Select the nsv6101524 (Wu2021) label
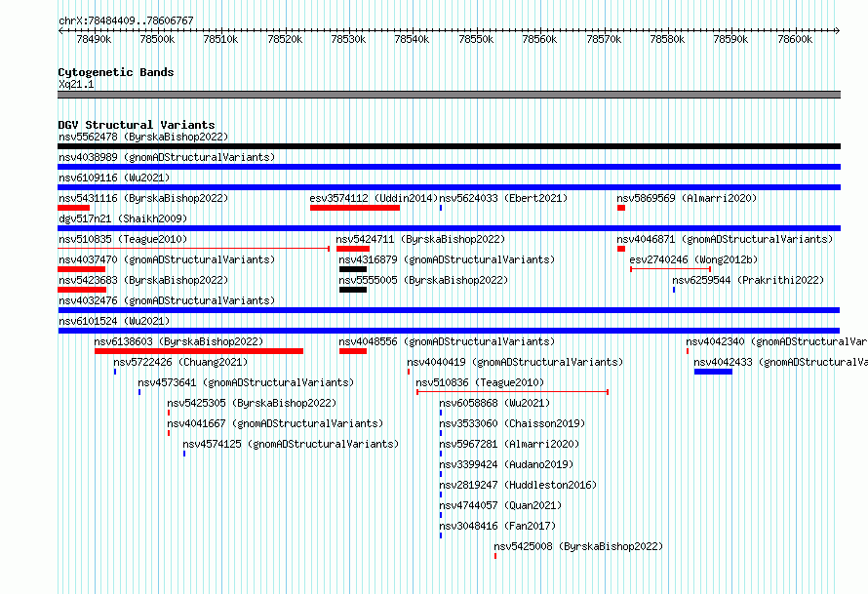This screenshot has height=594, width=868. [114, 321]
